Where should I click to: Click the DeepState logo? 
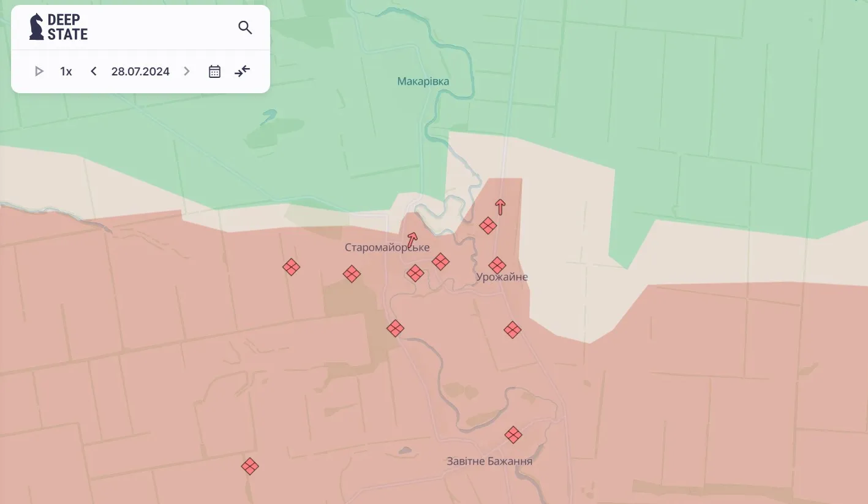pyautogui.click(x=59, y=28)
